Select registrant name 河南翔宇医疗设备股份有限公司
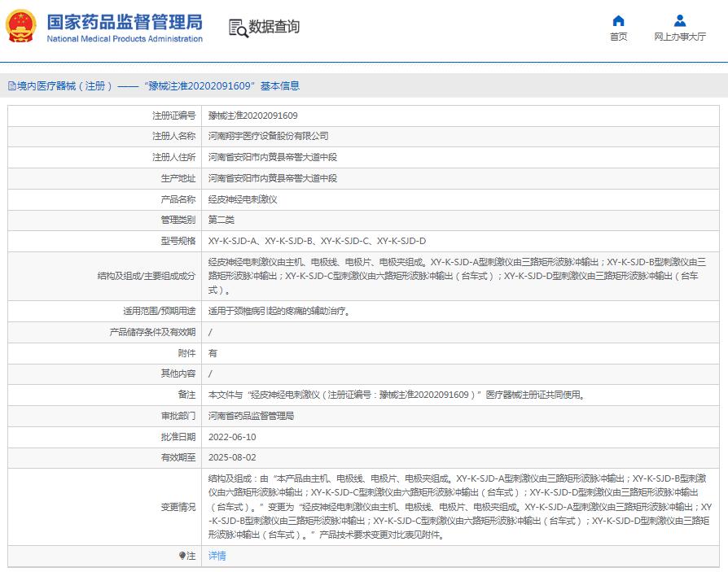728x572 pixels. [268, 136]
